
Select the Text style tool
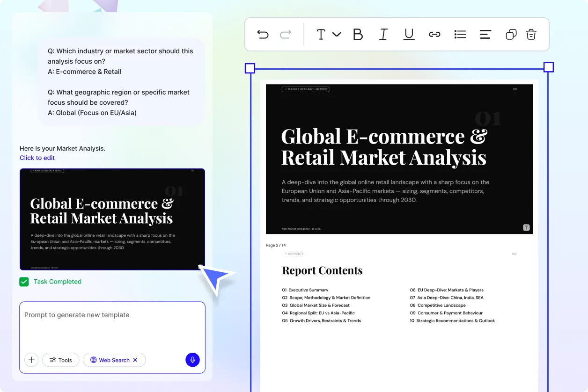click(321, 35)
